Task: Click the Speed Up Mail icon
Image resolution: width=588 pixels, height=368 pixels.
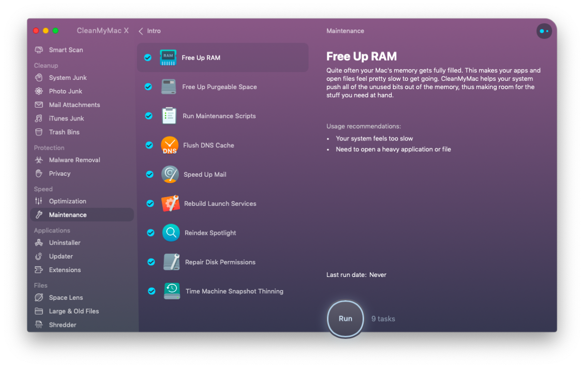Action: [170, 174]
